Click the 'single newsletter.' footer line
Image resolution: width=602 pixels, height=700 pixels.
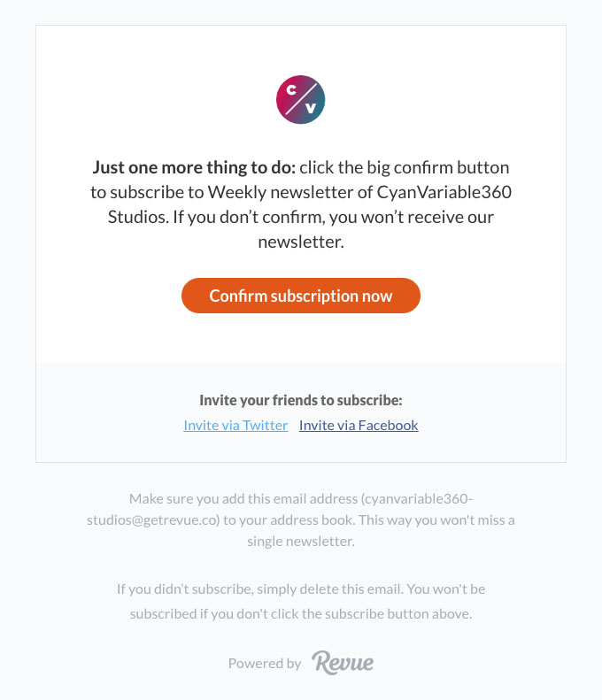tap(300, 541)
